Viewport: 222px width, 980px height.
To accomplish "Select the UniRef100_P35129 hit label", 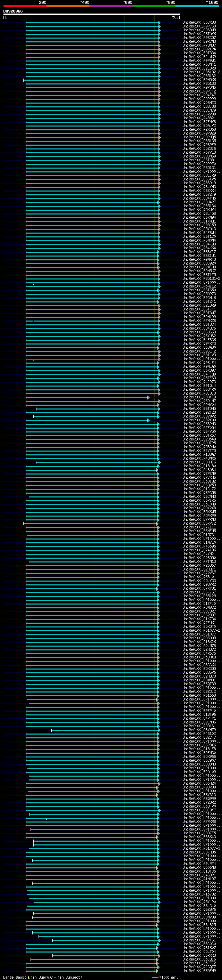I will coord(199,596).
